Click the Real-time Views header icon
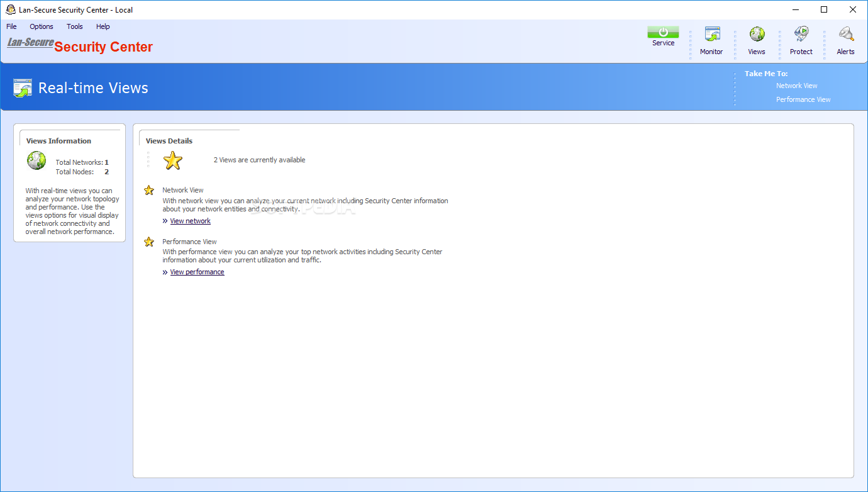The height and width of the screenshot is (492, 868). coord(23,87)
